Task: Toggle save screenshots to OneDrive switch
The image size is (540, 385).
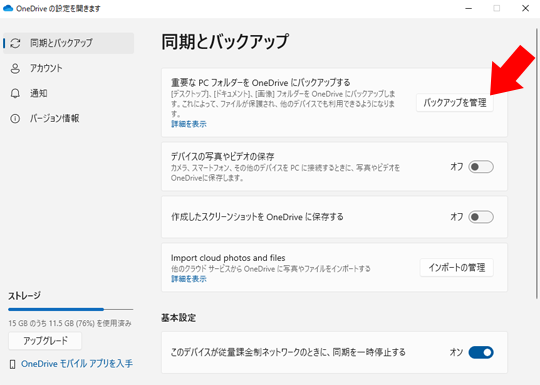Action: [x=481, y=217]
